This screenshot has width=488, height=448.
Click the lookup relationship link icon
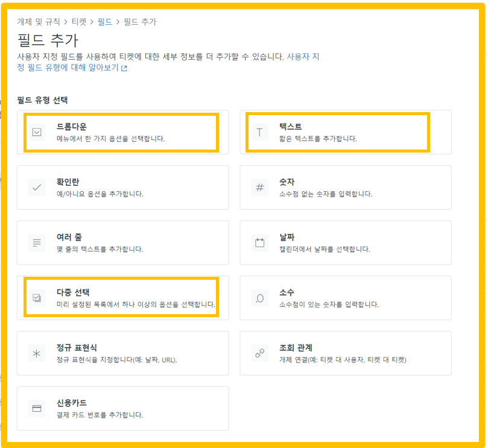(x=260, y=353)
